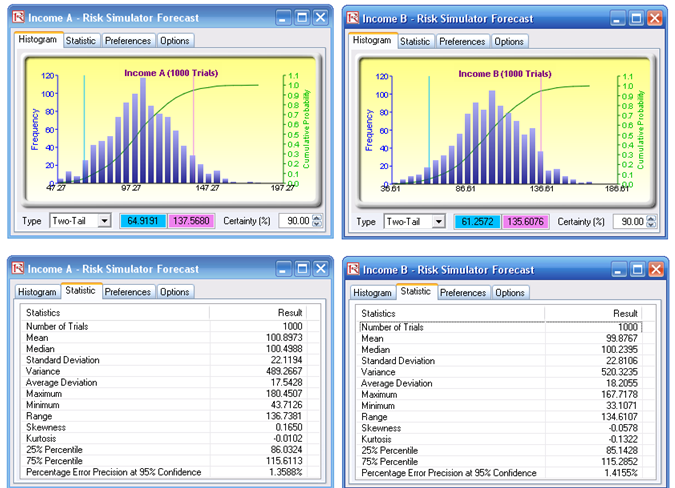Image resolution: width=675 pixels, height=488 pixels.
Task: Increase certainty with spinner up in Income B
Action: click(651, 219)
